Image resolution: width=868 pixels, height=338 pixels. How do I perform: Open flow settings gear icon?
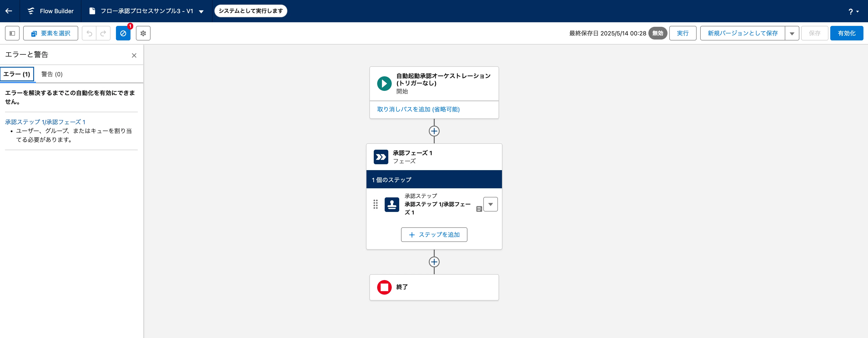pos(143,33)
